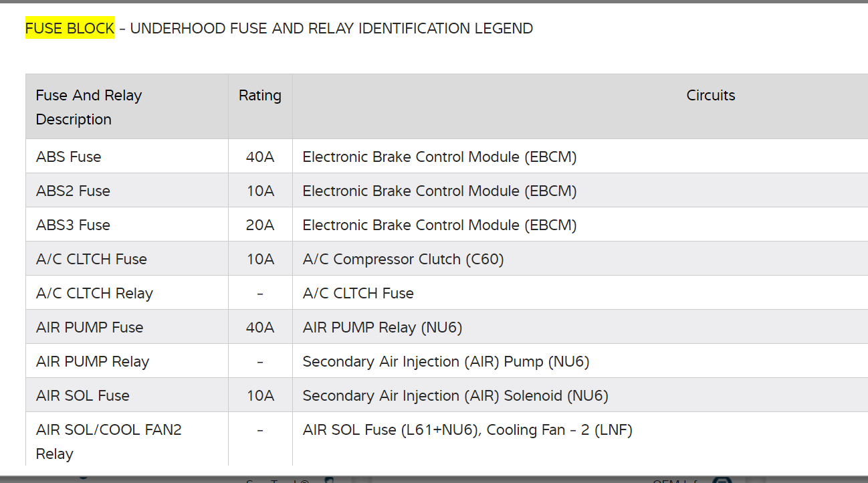Click the A/C CLTCH Relay row label
Screen dimensions: 868x483
pos(94,293)
